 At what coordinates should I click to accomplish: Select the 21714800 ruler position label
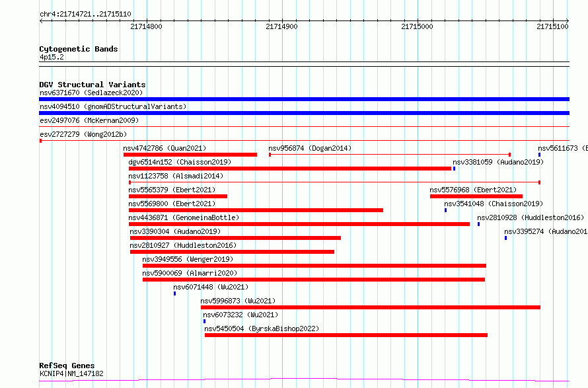click(146, 26)
